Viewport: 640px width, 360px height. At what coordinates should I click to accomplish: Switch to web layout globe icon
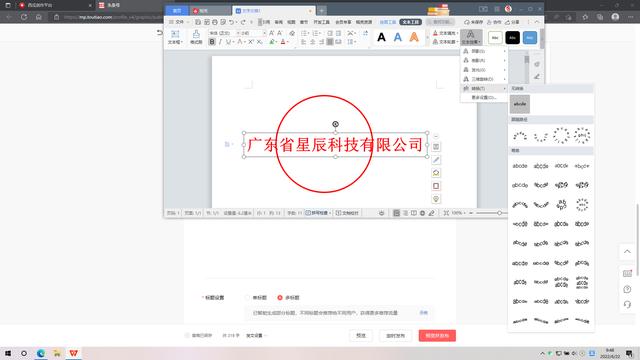(x=422, y=213)
